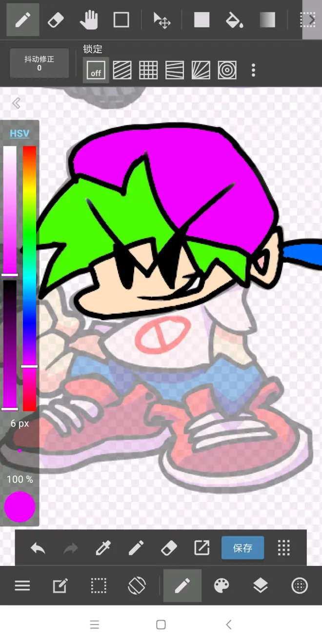Open the layers panel
Screen dimensions: 322x644
point(261,585)
